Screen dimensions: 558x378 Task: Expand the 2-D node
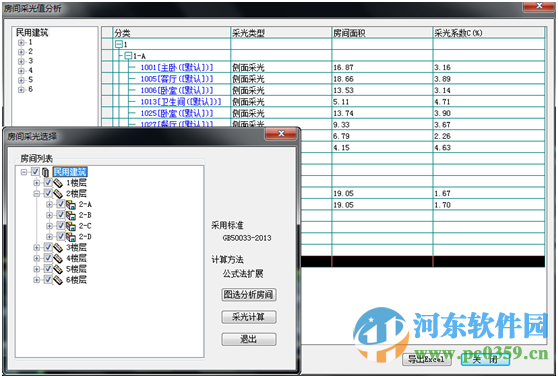pos(49,237)
